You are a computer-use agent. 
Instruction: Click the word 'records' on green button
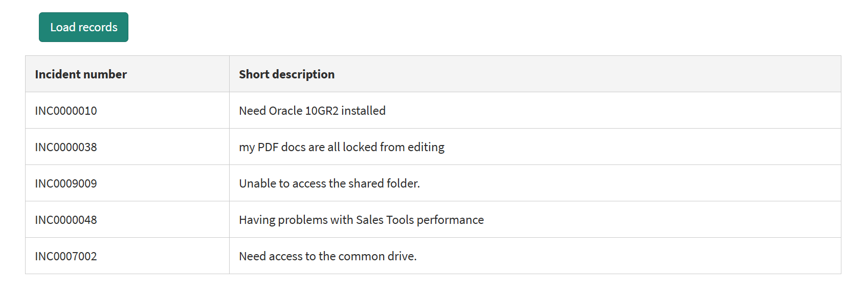tap(98, 27)
